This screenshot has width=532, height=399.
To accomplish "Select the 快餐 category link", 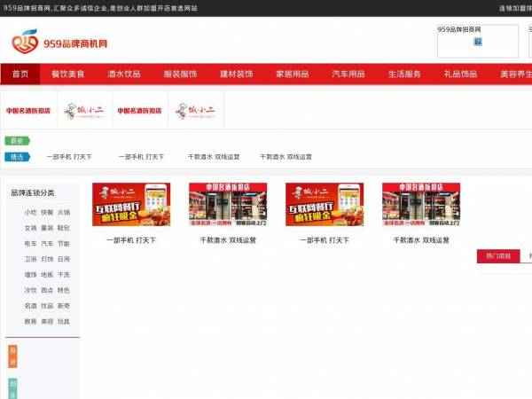I will pyautogui.click(x=47, y=213).
